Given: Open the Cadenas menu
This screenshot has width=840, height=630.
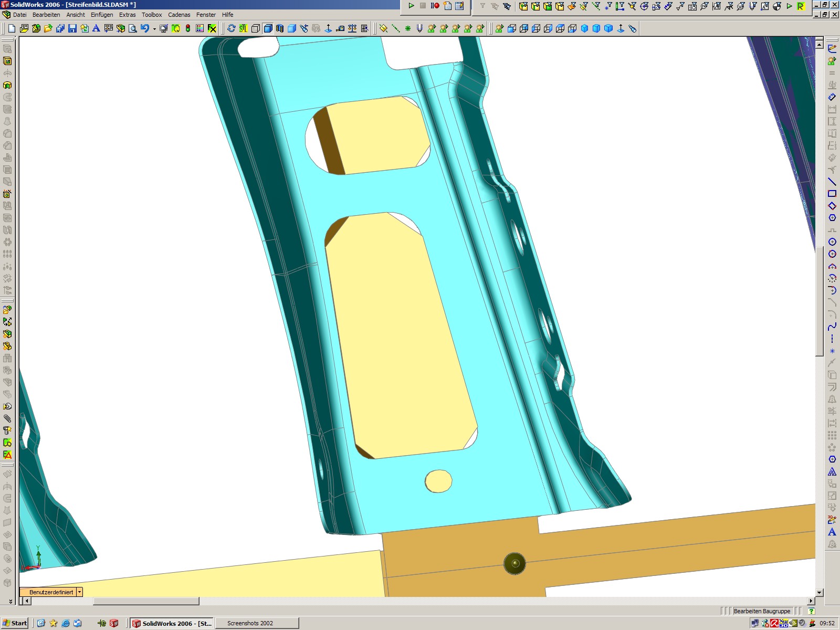Looking at the screenshot, I should pyautogui.click(x=179, y=15).
